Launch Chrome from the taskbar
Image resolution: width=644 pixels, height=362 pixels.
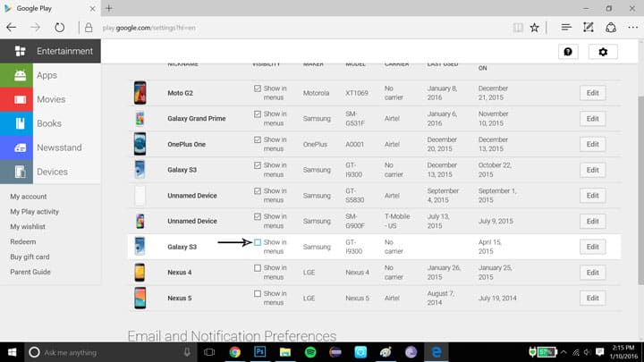coord(235,352)
